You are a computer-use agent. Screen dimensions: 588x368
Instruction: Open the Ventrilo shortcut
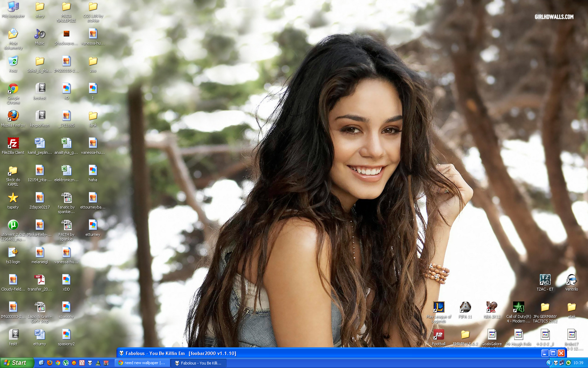point(571,280)
